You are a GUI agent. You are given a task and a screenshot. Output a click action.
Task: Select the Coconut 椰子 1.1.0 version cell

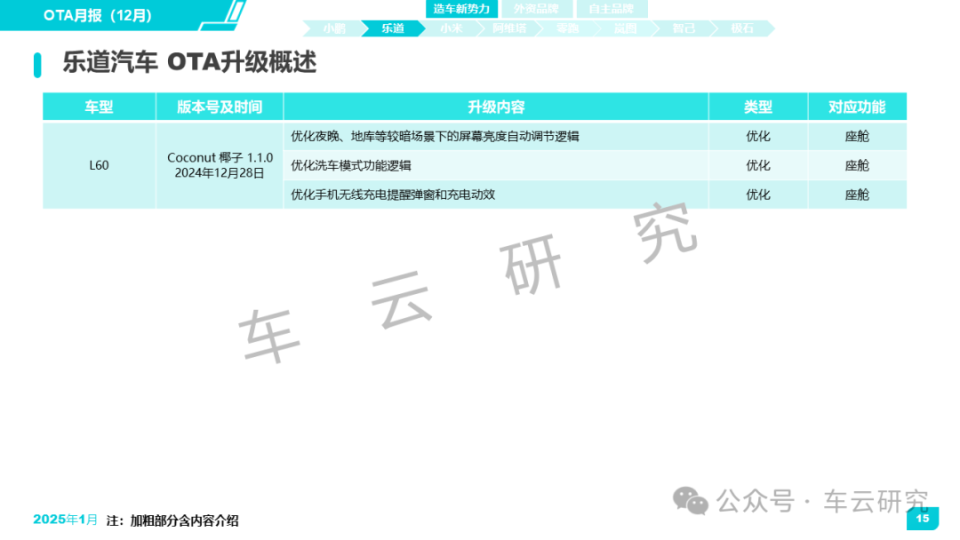coord(220,165)
